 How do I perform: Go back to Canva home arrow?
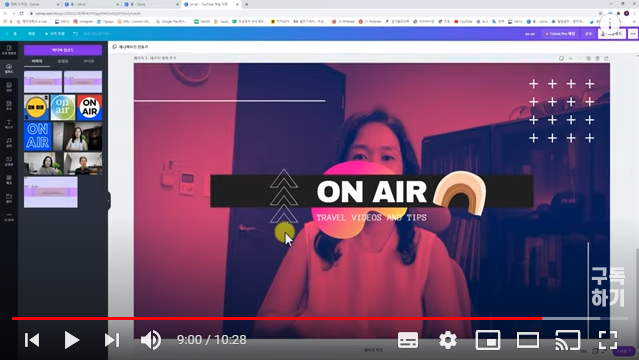click(x=7, y=34)
